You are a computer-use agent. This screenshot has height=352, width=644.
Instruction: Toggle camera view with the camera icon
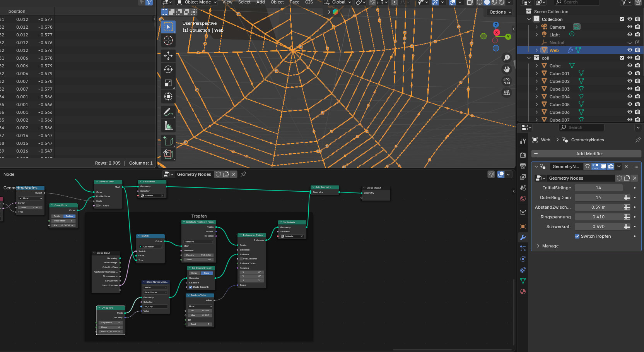click(507, 81)
